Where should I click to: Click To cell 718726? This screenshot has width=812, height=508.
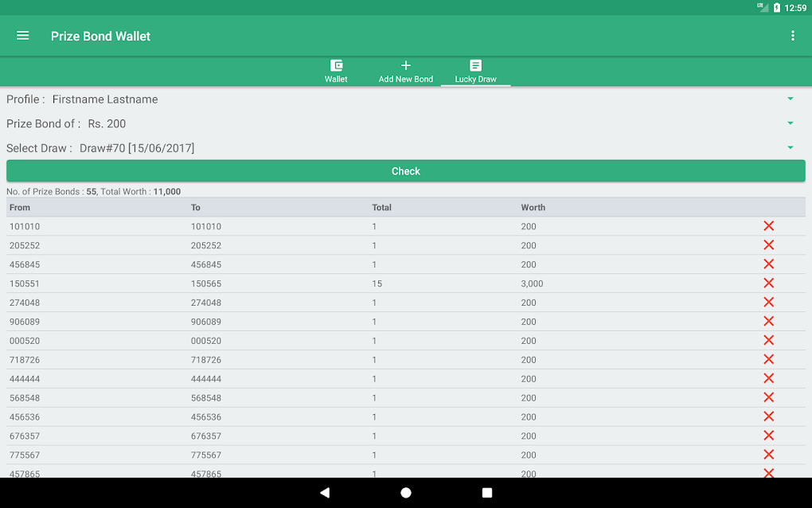206,359
